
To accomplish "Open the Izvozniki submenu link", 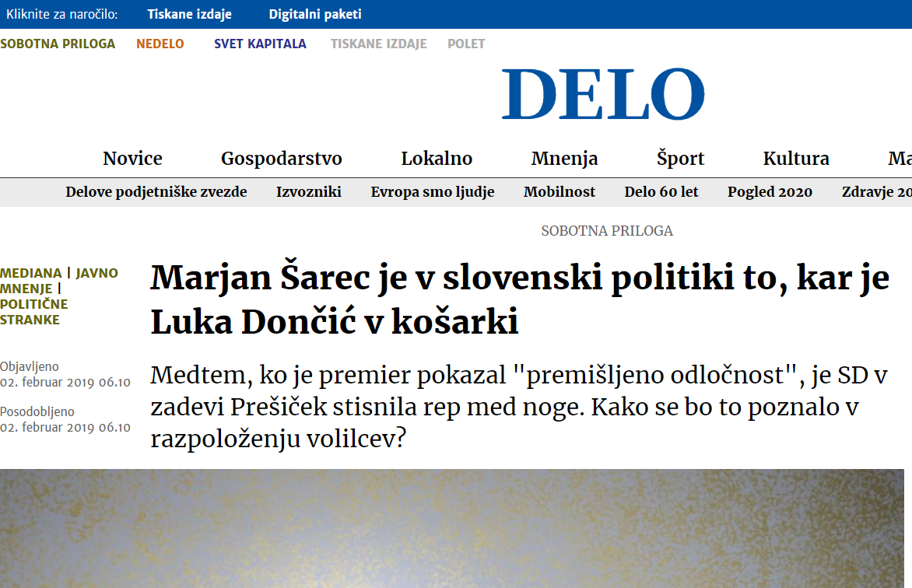I will (x=309, y=192).
